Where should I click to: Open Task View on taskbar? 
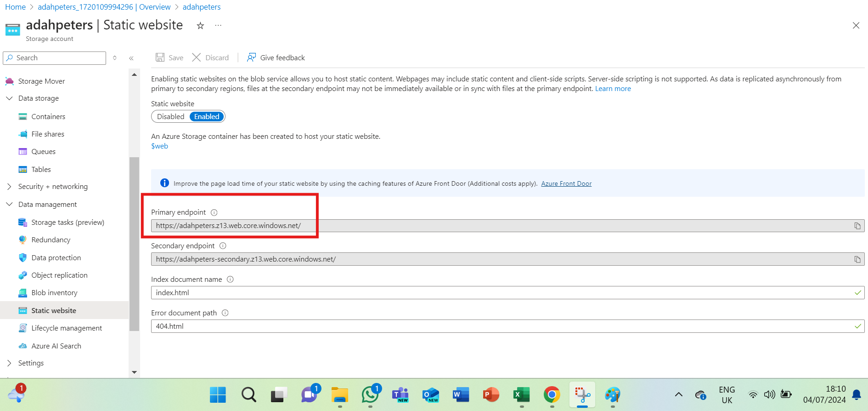click(x=278, y=395)
